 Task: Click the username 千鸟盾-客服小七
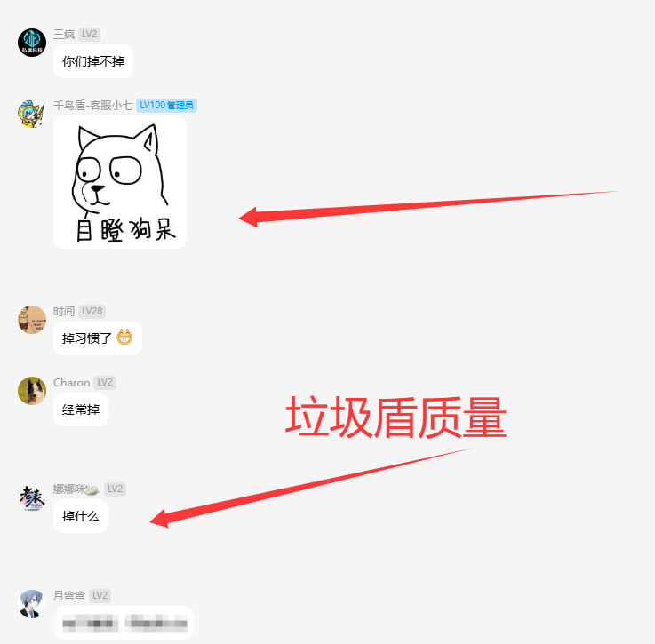click(92, 105)
